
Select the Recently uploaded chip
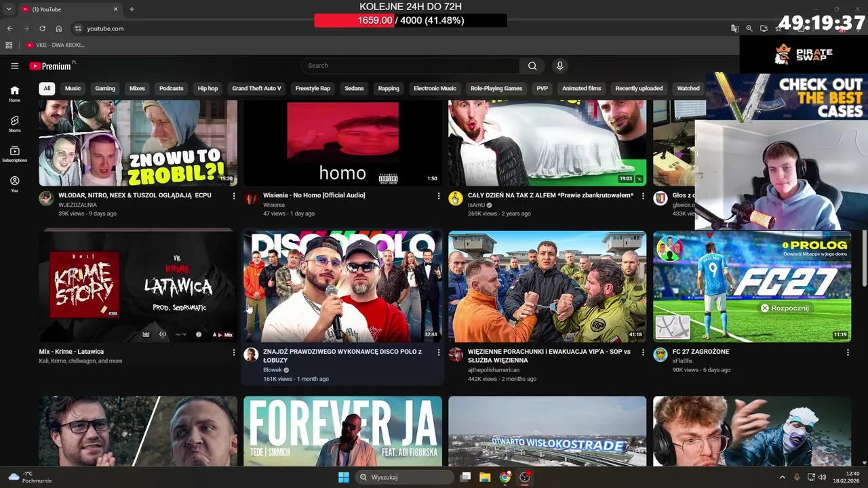639,88
